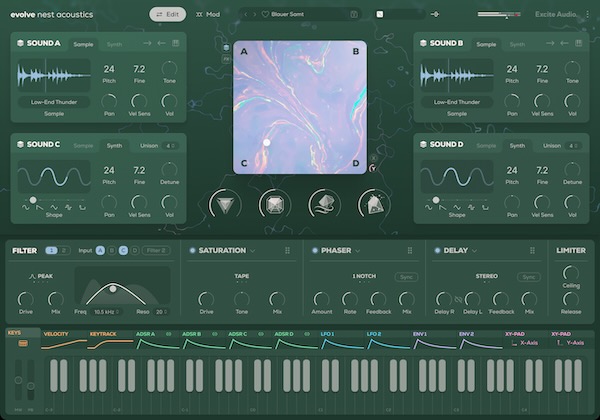Click the Sound A layer cube icon
Viewport: 600px width, 420px height.
[20, 43]
